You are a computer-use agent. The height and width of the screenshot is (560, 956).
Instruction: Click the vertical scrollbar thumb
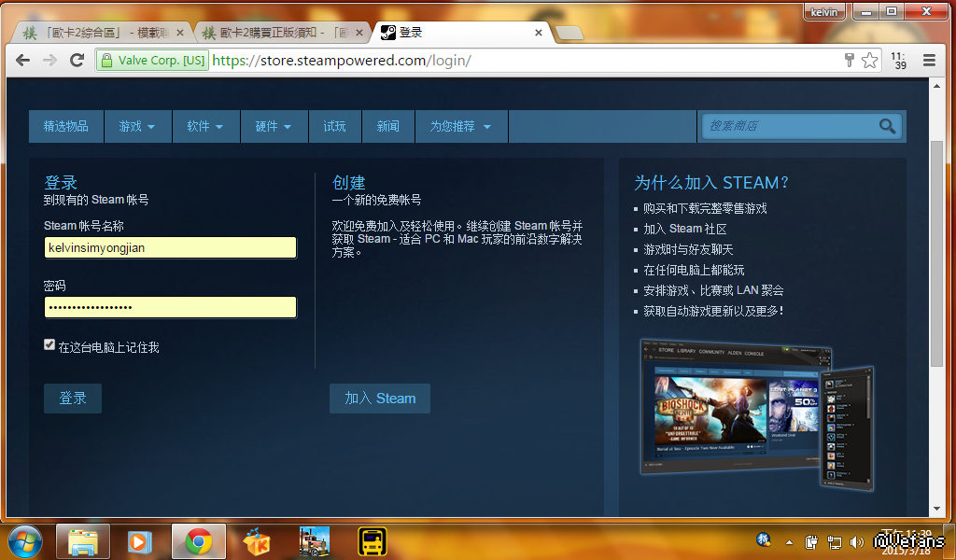point(937,253)
